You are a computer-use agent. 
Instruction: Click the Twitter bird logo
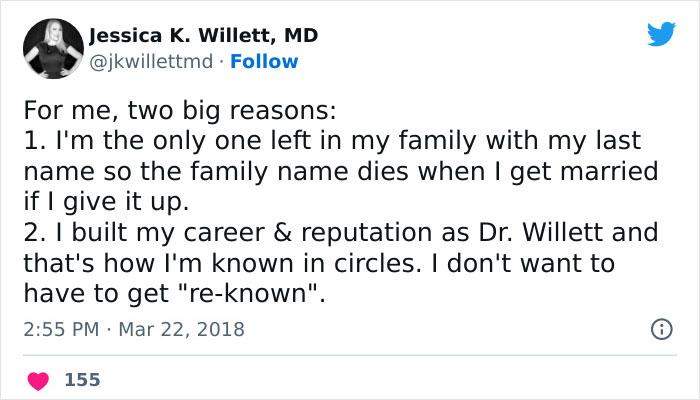coord(661,35)
